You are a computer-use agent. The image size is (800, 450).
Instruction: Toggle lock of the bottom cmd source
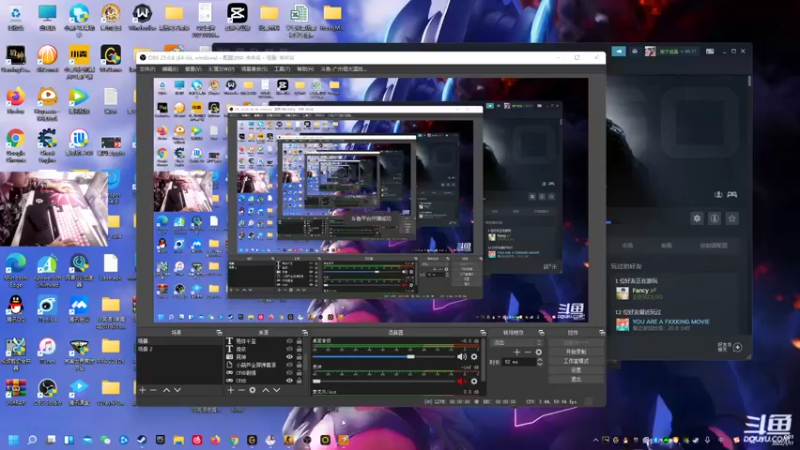299,381
